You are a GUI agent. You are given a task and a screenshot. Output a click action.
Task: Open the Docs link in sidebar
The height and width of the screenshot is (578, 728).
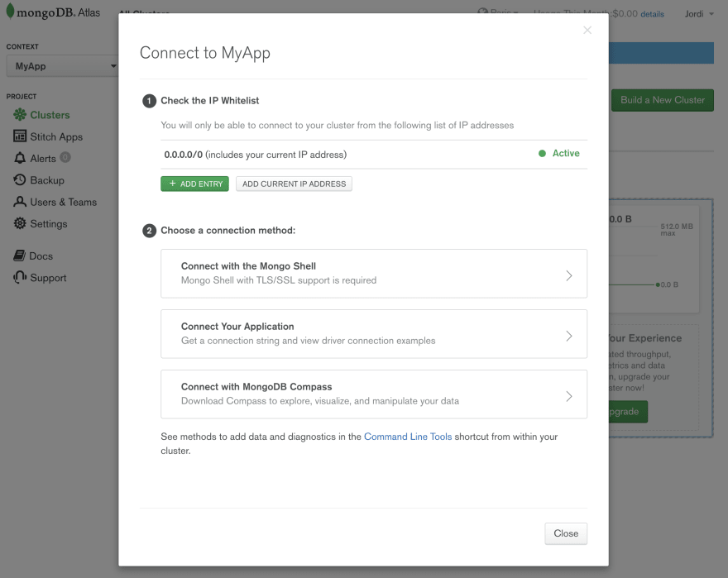(41, 256)
